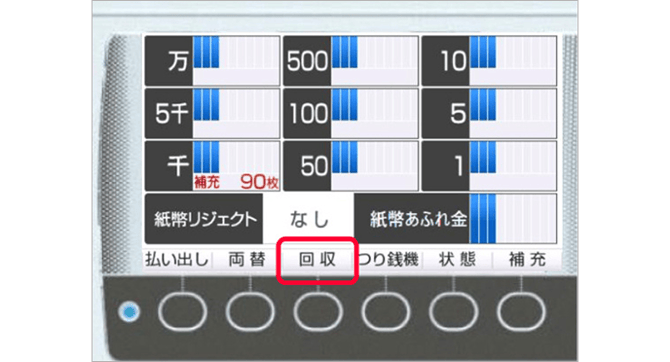
Task: Select the 補充 function label
Action: click(527, 259)
